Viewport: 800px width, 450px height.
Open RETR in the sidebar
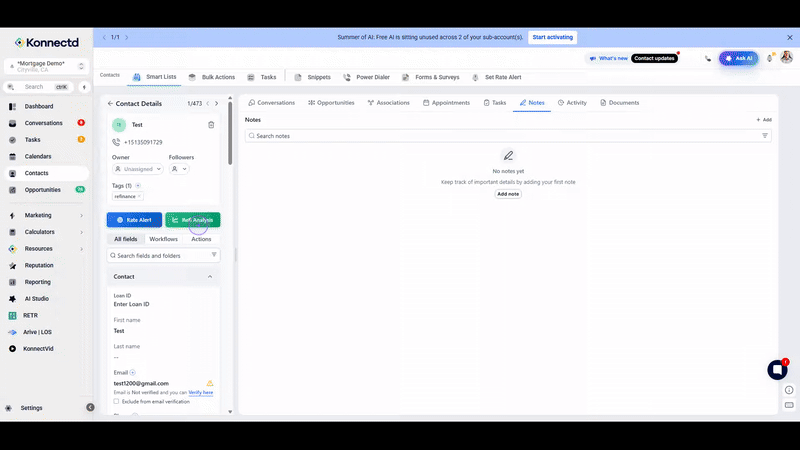point(30,316)
